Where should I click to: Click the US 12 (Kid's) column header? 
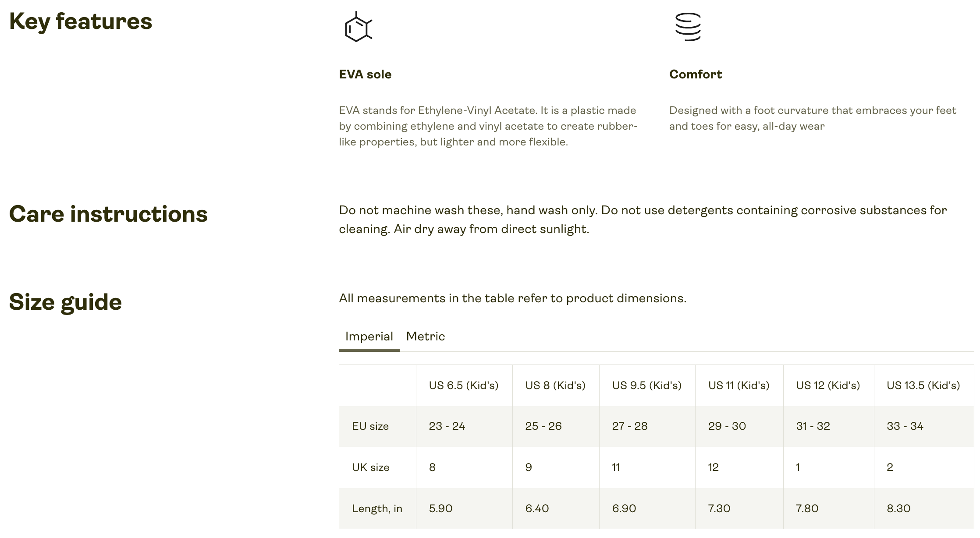(x=827, y=386)
